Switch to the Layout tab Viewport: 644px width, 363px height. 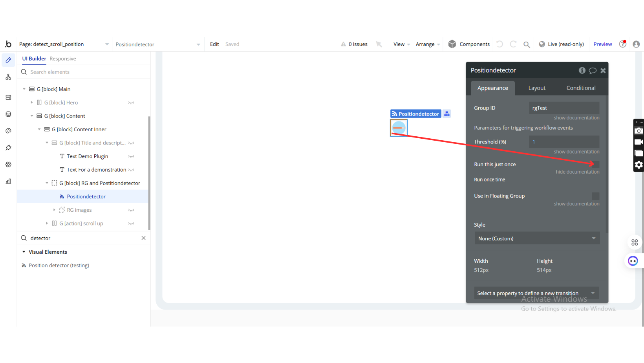pyautogui.click(x=537, y=88)
